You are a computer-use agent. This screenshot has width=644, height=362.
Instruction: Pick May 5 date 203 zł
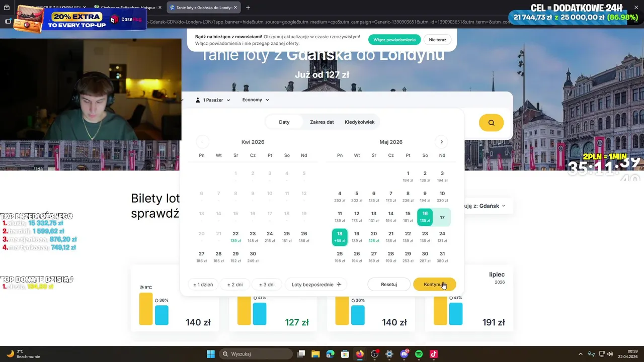click(x=357, y=197)
